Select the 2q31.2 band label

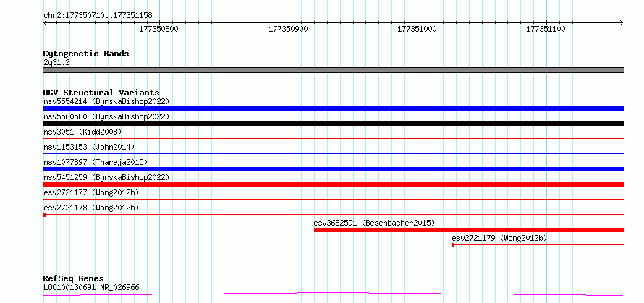pyautogui.click(x=56, y=62)
